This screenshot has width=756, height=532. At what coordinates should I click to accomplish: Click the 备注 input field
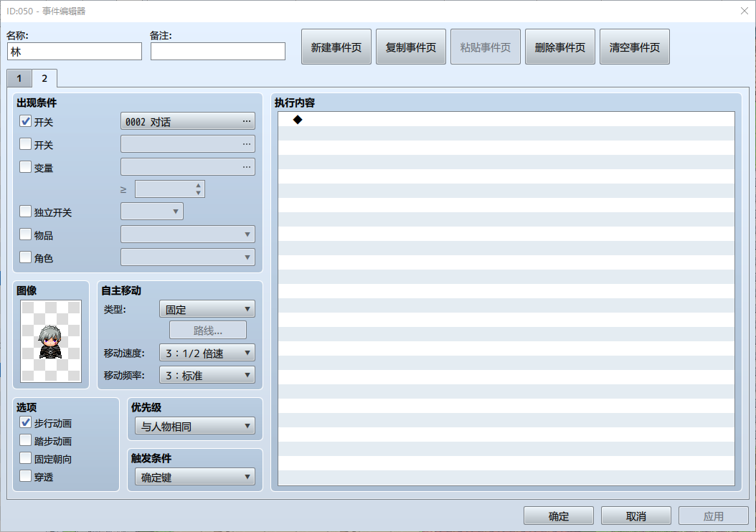coord(218,52)
